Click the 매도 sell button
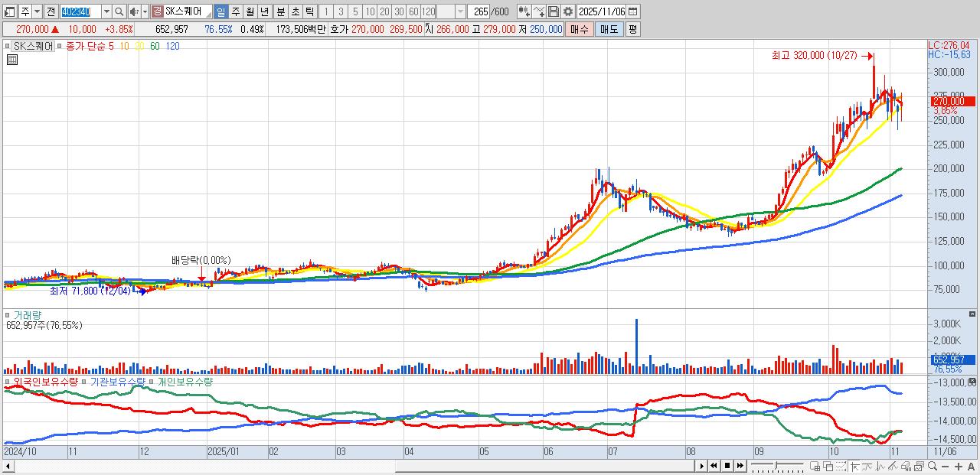Screen dimensions: 980x475 (x=609, y=29)
